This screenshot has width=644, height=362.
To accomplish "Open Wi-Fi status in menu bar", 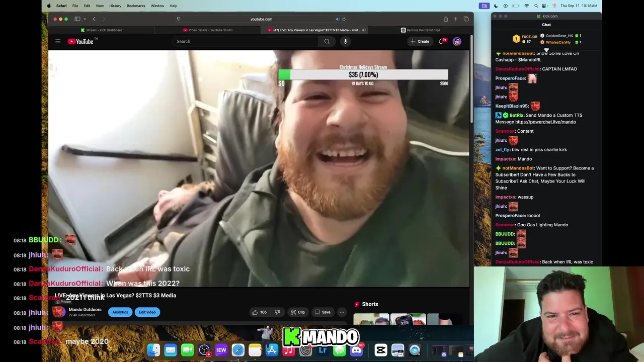I will (x=527, y=6).
